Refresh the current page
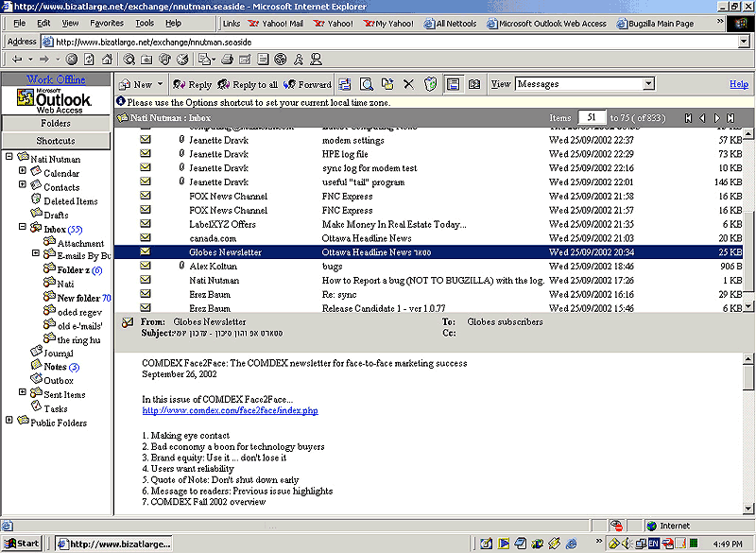Viewport: 756px width, 553px height. [x=89, y=60]
